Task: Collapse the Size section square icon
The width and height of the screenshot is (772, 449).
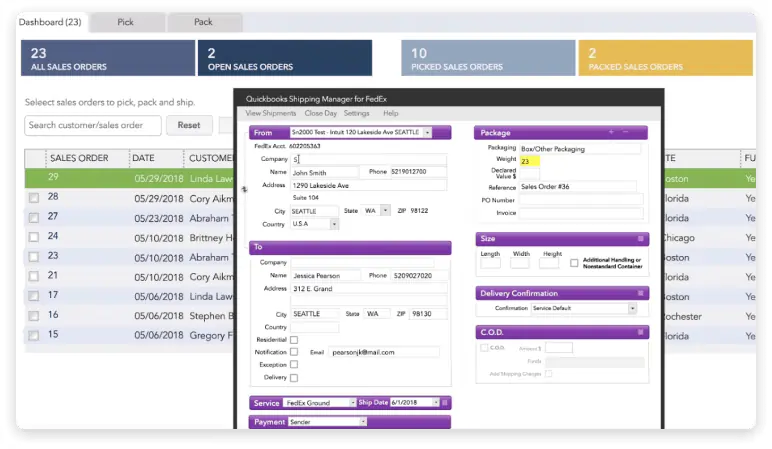Action: (641, 239)
